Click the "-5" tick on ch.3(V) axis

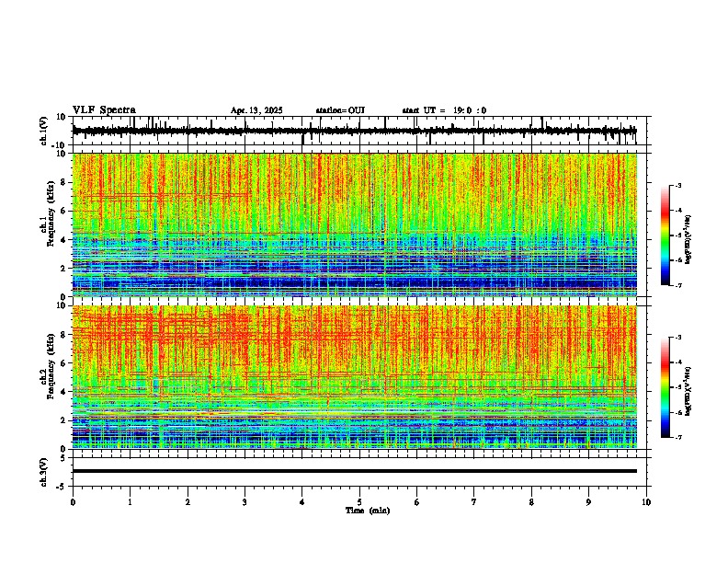[x=62, y=487]
